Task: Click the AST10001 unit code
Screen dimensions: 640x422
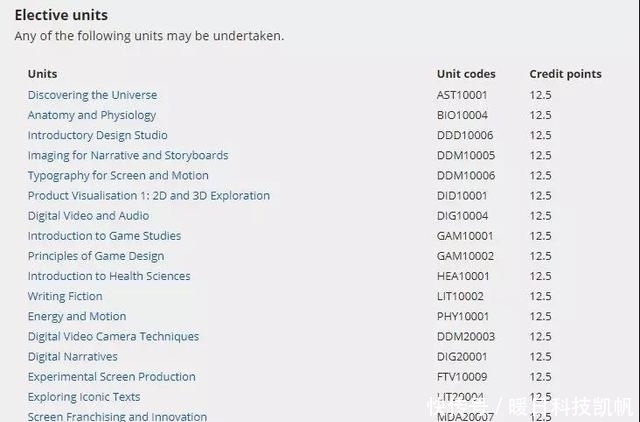Action: (x=464, y=95)
